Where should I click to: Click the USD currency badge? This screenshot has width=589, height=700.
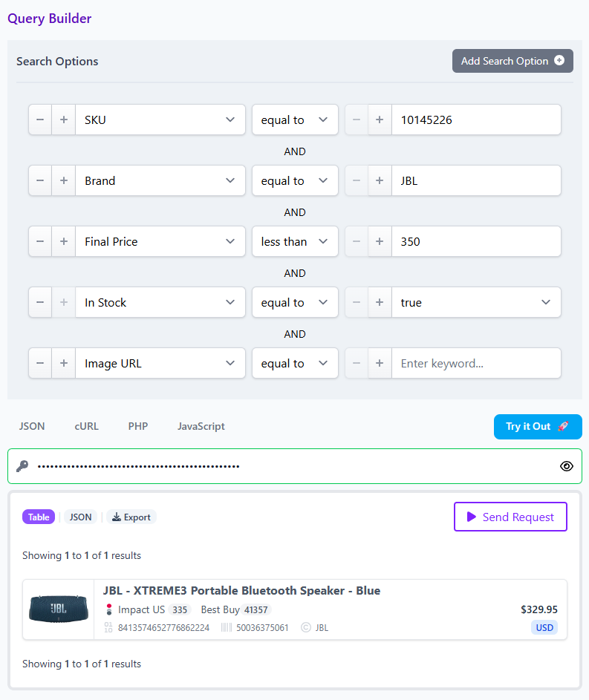click(544, 628)
